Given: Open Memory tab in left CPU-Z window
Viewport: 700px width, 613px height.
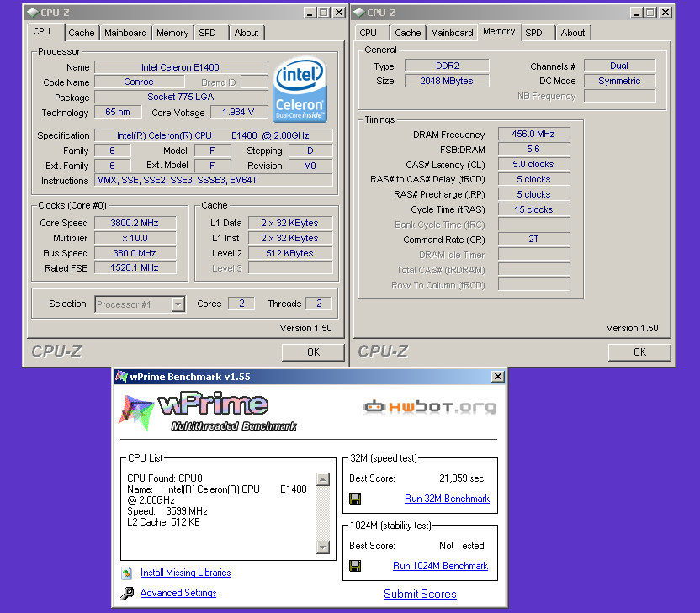Looking at the screenshot, I should point(172,33).
